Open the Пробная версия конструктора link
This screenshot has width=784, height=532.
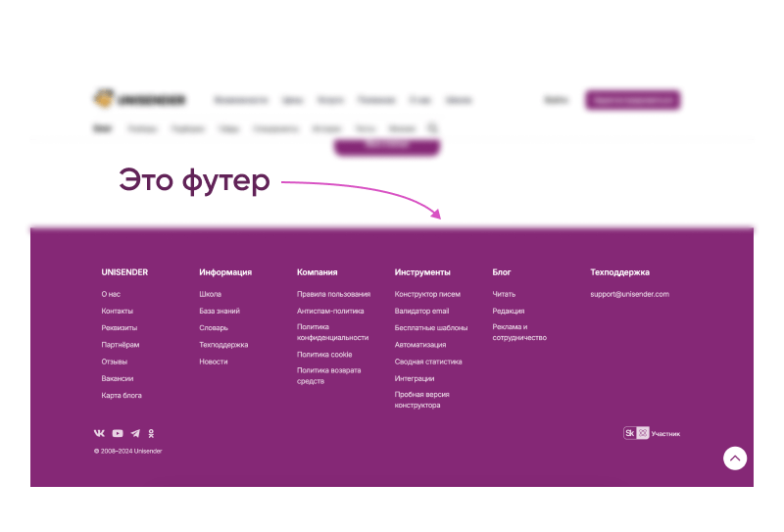click(422, 400)
